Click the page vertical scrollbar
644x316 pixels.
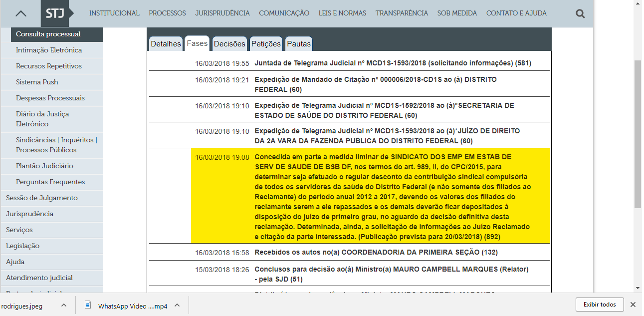[638, 134]
